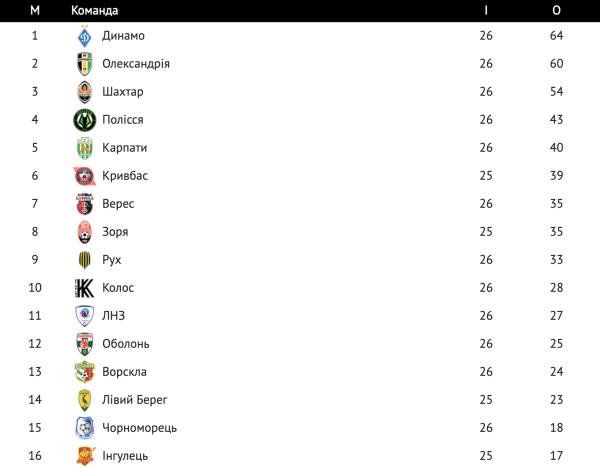Click the Олександрія club crest

pos(85,64)
